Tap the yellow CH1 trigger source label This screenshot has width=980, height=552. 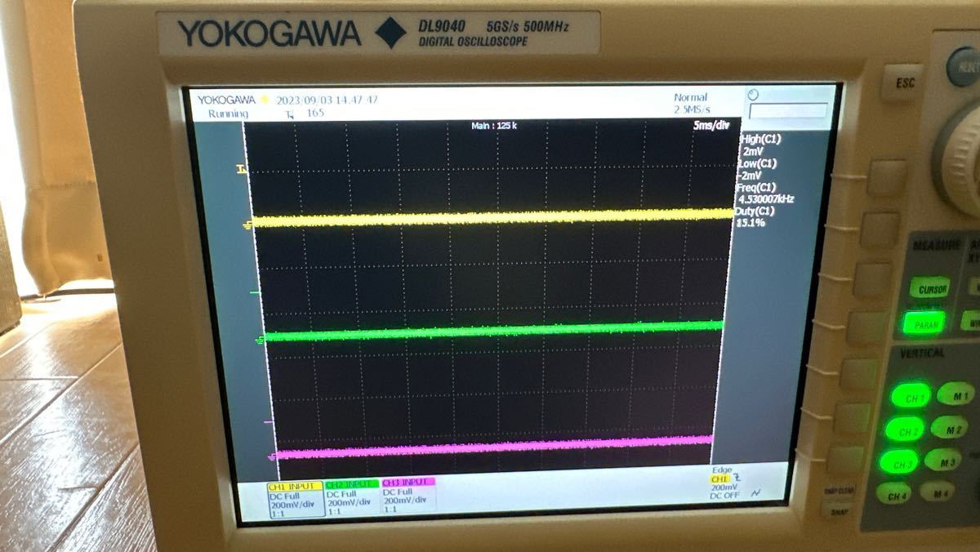click(720, 479)
